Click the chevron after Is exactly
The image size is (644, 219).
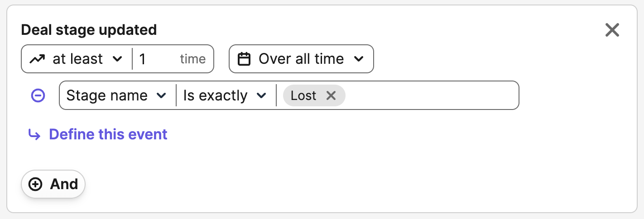pos(261,95)
